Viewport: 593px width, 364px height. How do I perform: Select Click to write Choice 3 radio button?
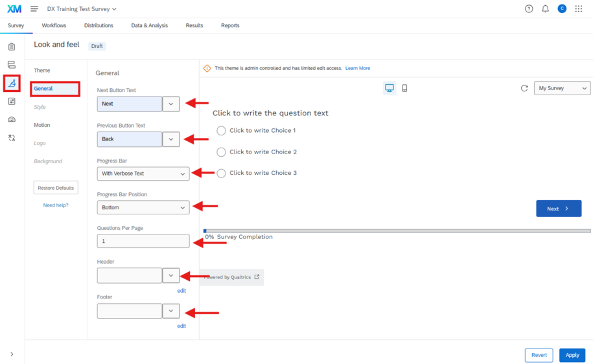(221, 173)
